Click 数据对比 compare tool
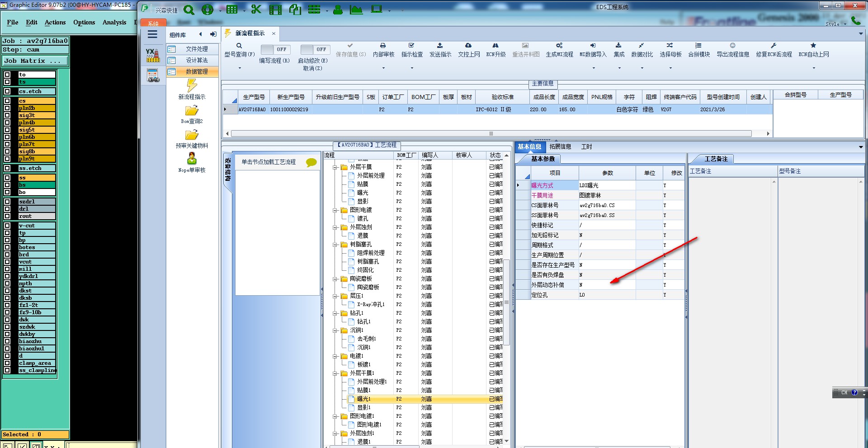 click(642, 50)
